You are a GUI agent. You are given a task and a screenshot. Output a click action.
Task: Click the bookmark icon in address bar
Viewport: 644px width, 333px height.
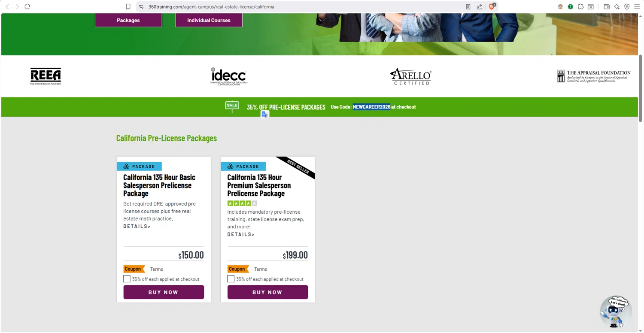128,6
